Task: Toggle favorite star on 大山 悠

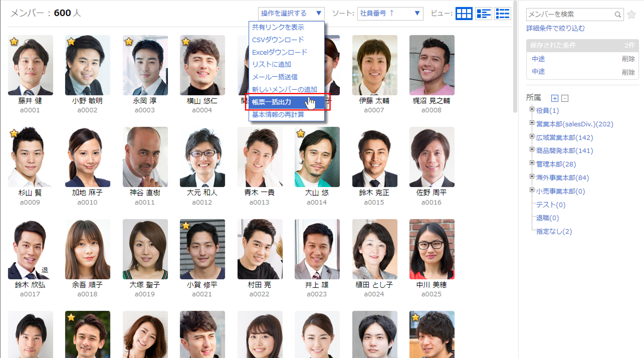Action: [x=301, y=134]
